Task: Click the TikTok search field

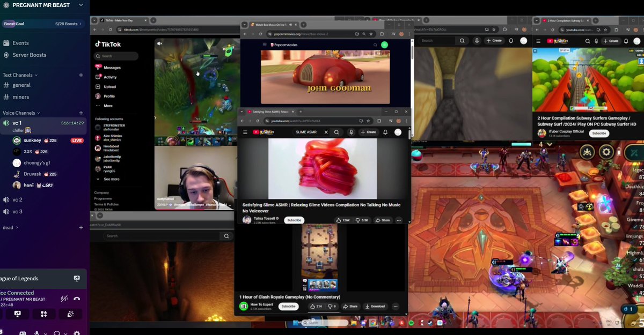Action: 116,56
